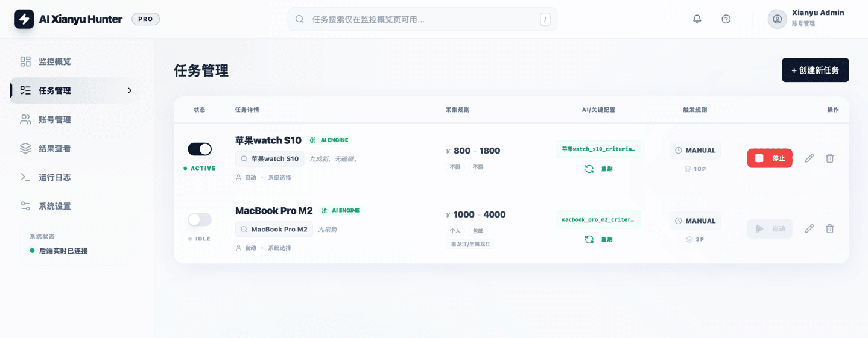Image resolution: width=868 pixels, height=338 pixels.
Task: Enable the MacBook Pro M2 task toggle
Action: tap(200, 219)
